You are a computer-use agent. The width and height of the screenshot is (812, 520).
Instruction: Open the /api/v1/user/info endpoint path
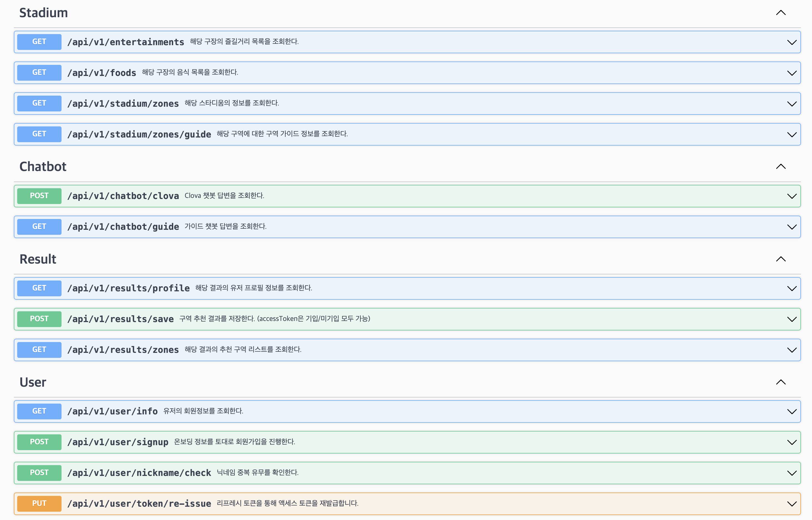(x=113, y=411)
